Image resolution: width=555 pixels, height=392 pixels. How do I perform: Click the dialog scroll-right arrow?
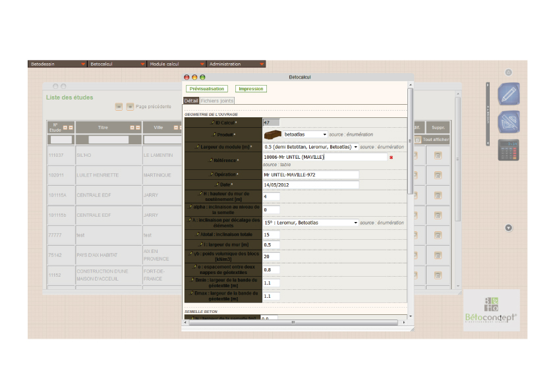click(x=404, y=322)
